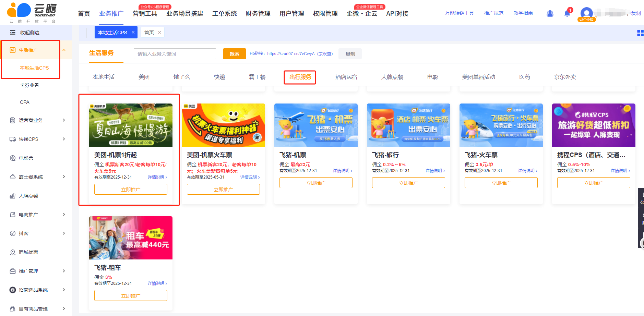Viewport: 644px width, 316px height.
Task: Click the orange 搜索 button
Action: tap(235, 54)
